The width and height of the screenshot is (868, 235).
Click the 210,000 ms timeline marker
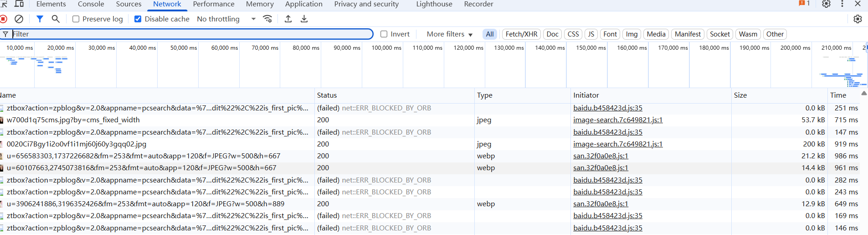pos(836,48)
